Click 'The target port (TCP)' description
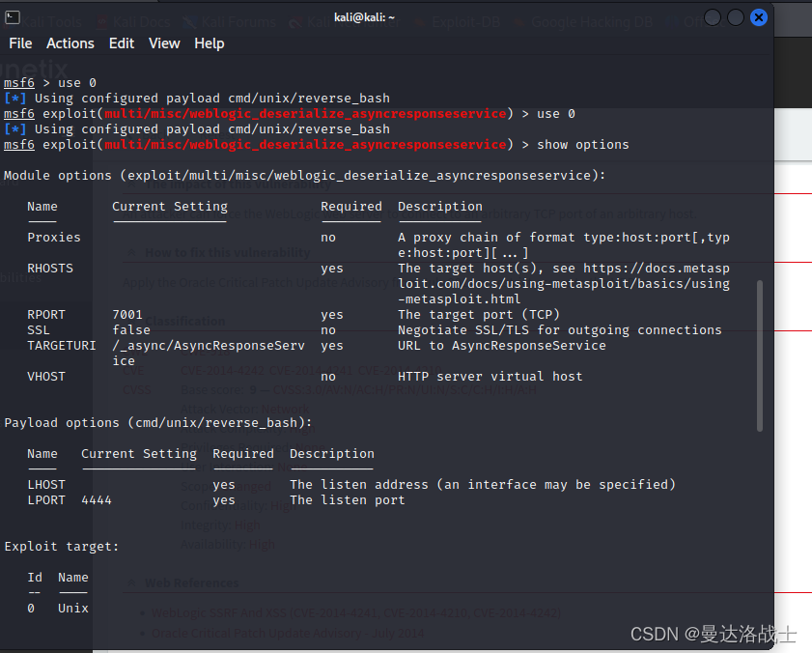 click(479, 315)
